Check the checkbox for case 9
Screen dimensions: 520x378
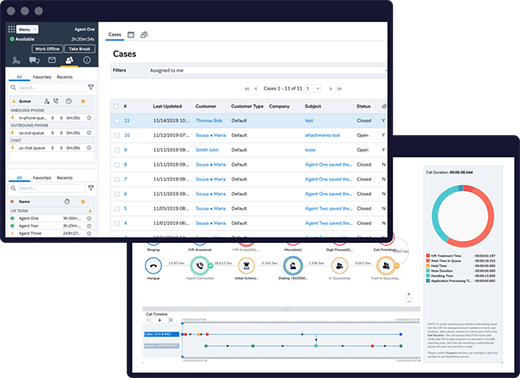(x=117, y=150)
